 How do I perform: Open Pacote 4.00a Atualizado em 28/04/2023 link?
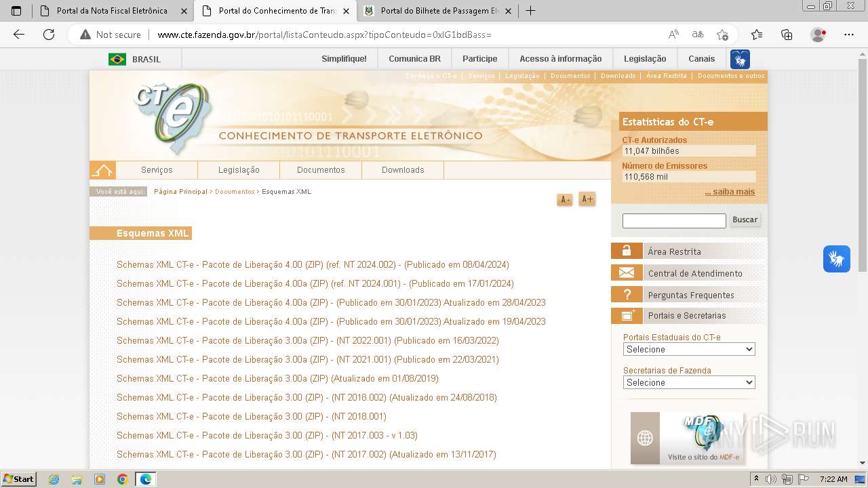point(331,303)
